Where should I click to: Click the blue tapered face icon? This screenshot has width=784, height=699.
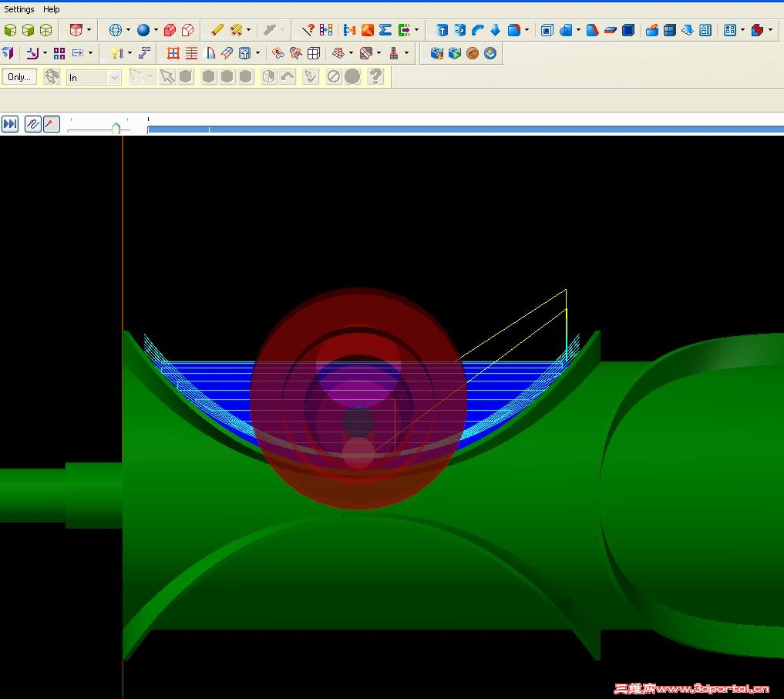tap(593, 30)
